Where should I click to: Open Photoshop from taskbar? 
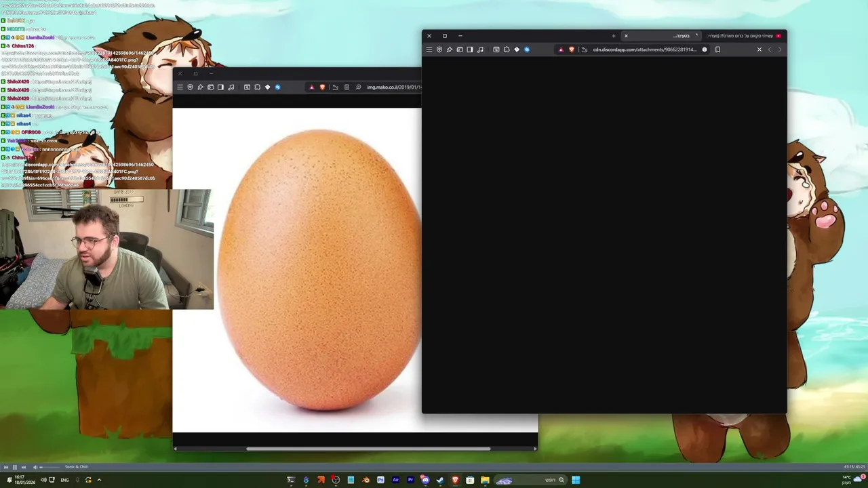380,480
